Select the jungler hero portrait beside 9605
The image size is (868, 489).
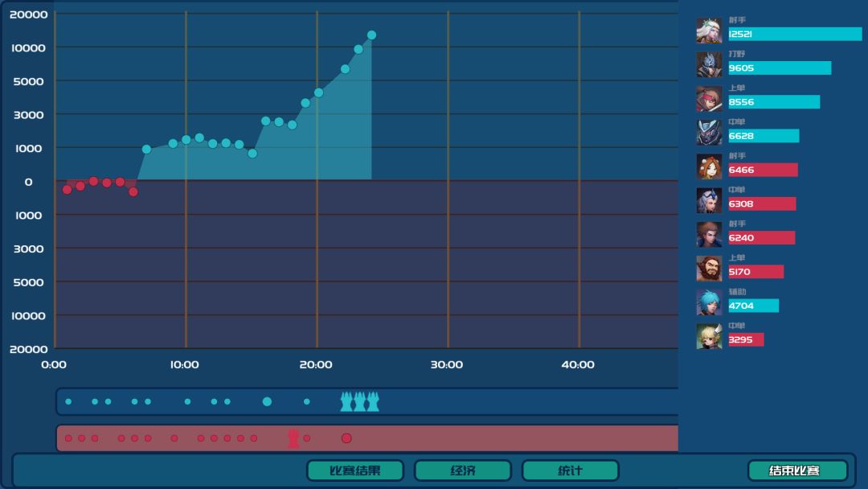709,64
